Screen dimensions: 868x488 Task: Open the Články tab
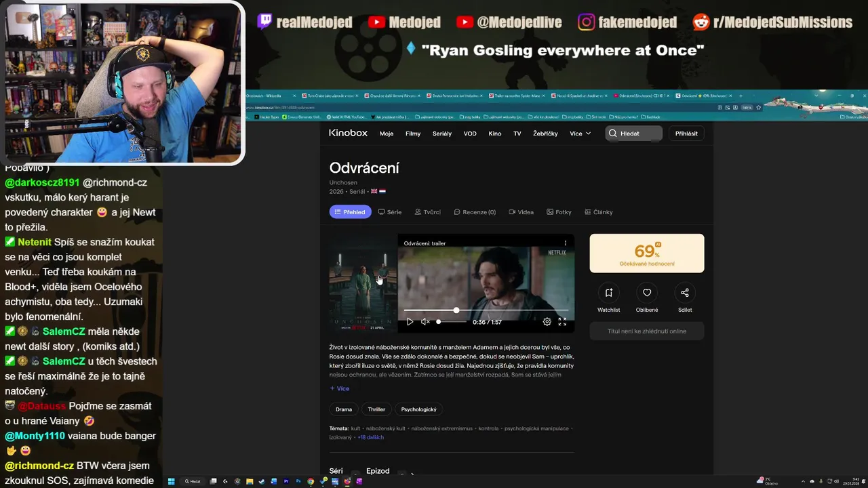tap(599, 212)
